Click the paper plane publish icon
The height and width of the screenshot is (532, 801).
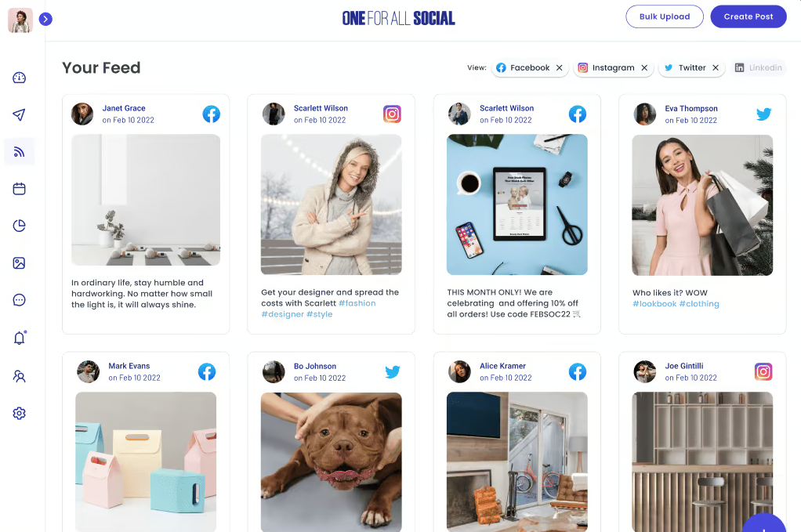(x=20, y=114)
